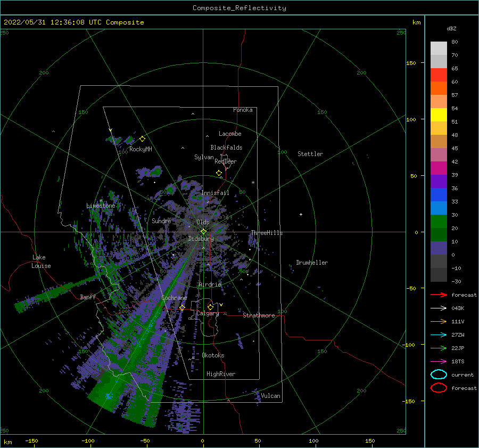This screenshot has width=479, height=448.
Task: Click the Sylvan label
Action: pyautogui.click(x=204, y=157)
